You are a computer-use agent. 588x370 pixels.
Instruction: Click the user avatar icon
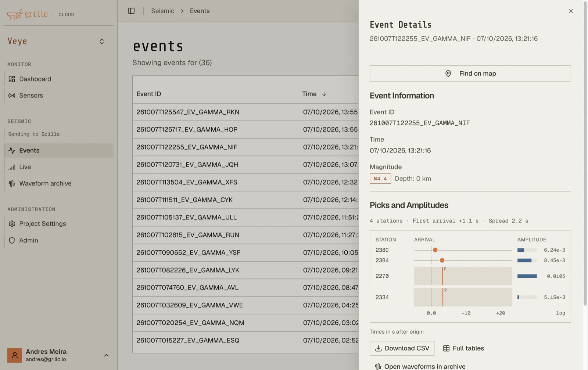coord(15,355)
